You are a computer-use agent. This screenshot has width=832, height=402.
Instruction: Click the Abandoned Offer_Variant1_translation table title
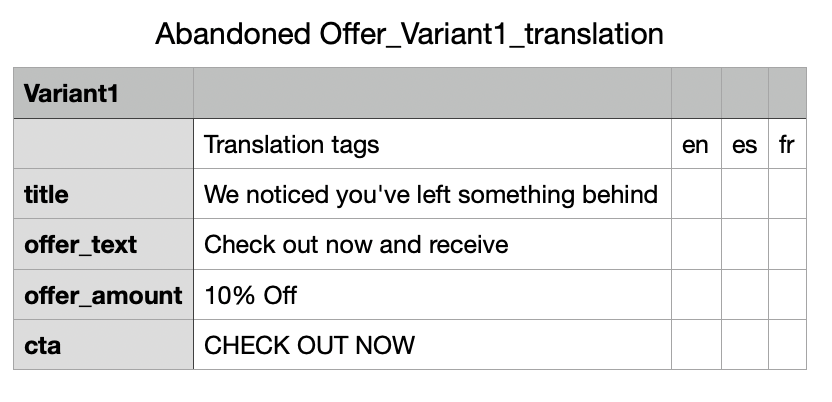pos(409,34)
